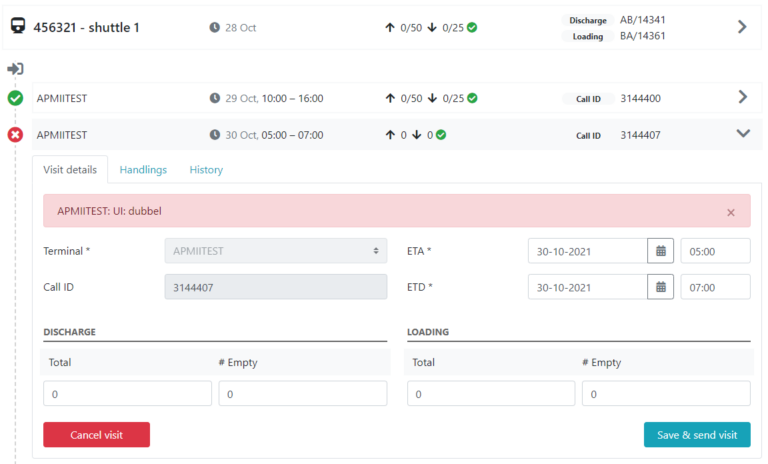Image resolution: width=768 pixels, height=464 pixels.
Task: Click red error status icon for 30 Oct visit
Action: (15, 135)
